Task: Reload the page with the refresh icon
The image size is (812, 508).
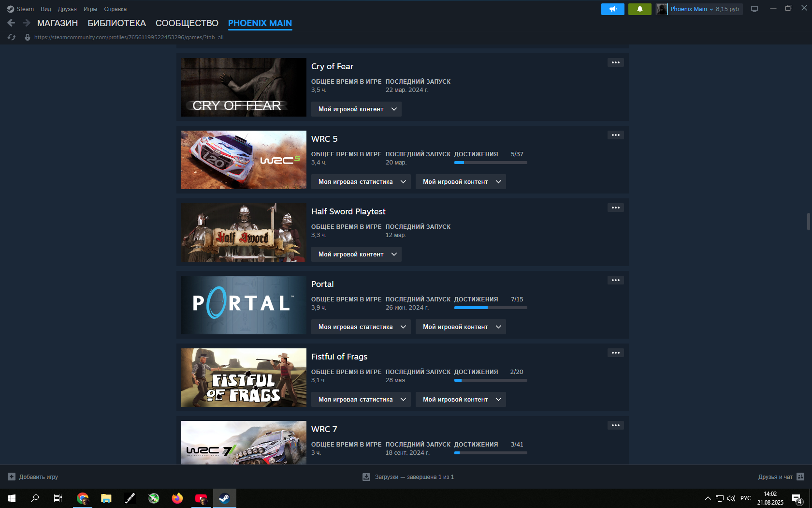Action: (x=12, y=37)
